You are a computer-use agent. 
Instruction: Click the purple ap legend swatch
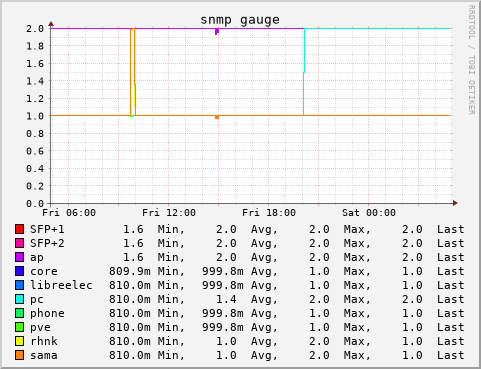19,257
